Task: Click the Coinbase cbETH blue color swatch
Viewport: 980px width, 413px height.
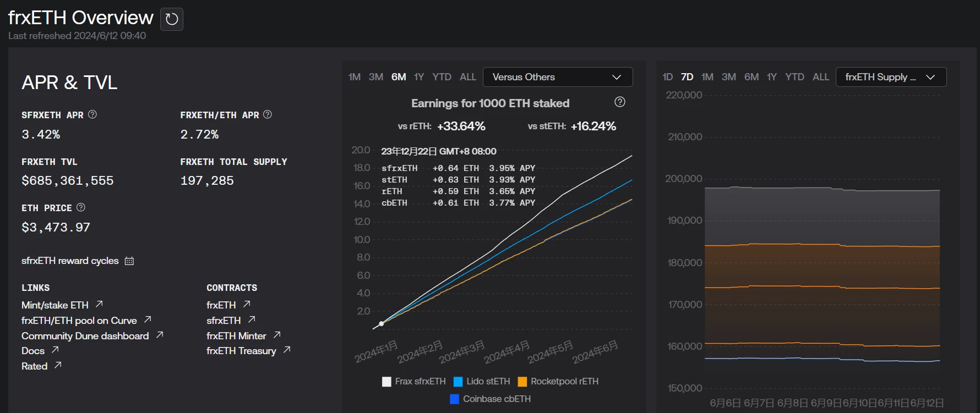Action: click(454, 399)
